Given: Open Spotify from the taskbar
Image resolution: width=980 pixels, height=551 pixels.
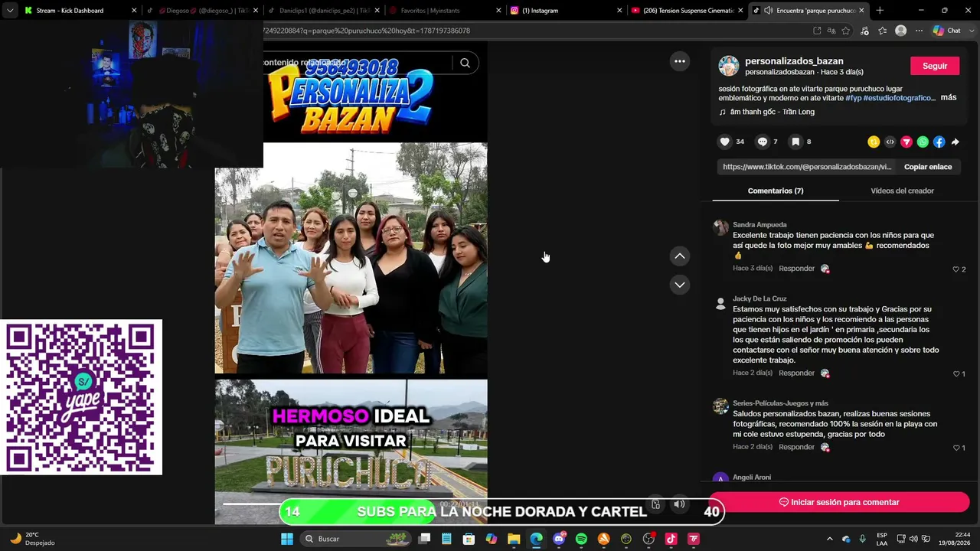Looking at the screenshot, I should [x=581, y=539].
